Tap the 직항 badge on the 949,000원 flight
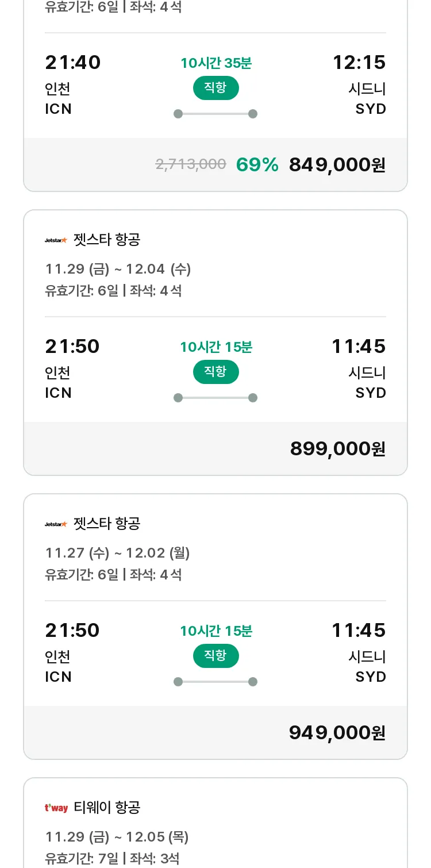The image size is (431, 868). 215,656
